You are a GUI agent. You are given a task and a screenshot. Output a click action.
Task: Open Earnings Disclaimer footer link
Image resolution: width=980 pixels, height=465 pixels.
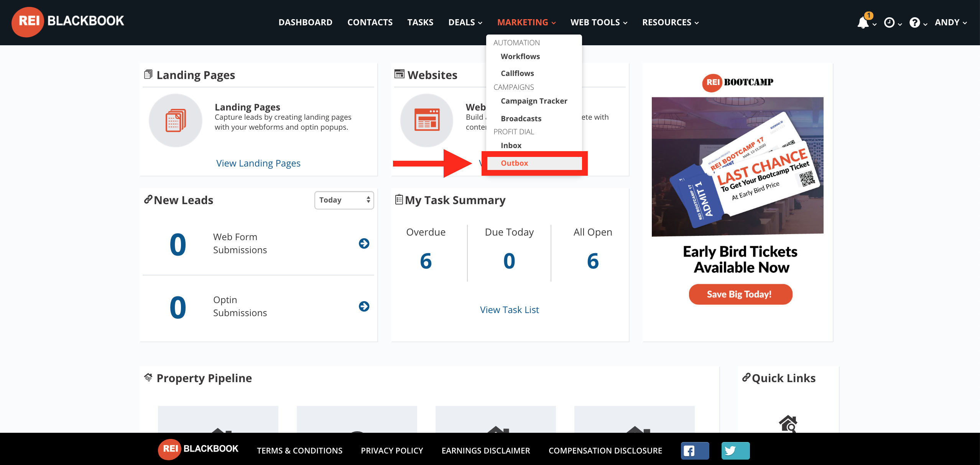tap(486, 450)
